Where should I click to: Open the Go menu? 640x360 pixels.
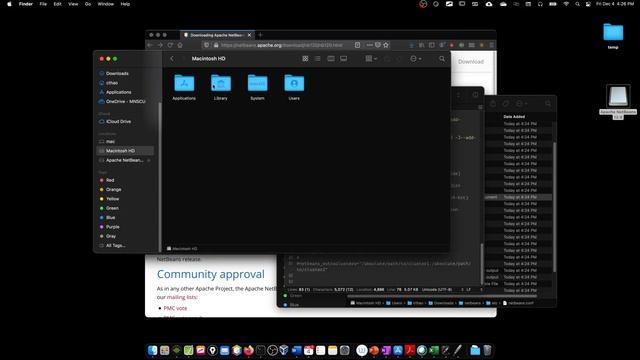pos(88,4)
